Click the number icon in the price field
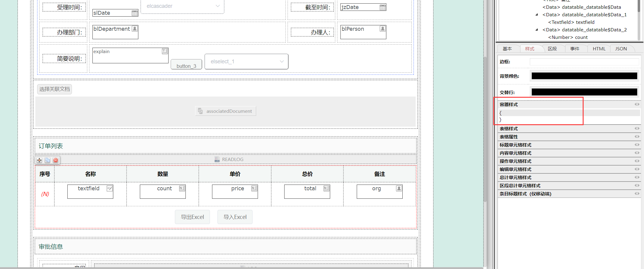Viewport: 644px width, 269px height. [254, 188]
